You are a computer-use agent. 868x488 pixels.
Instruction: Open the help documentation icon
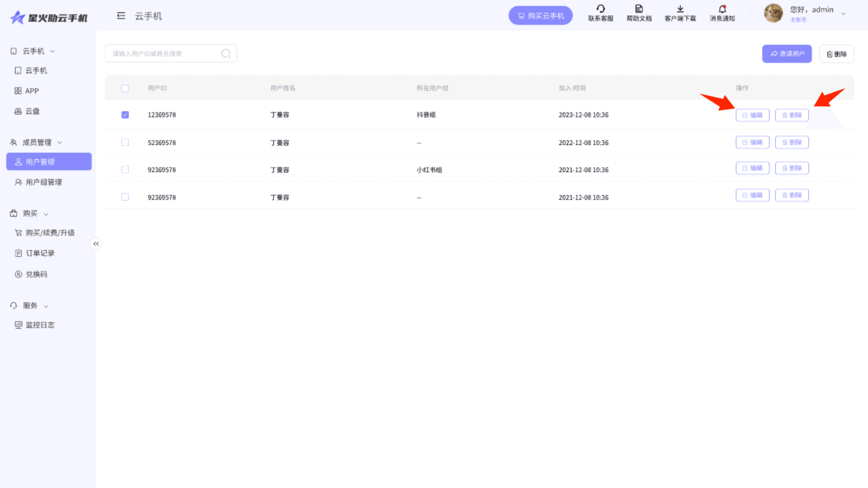(x=639, y=9)
